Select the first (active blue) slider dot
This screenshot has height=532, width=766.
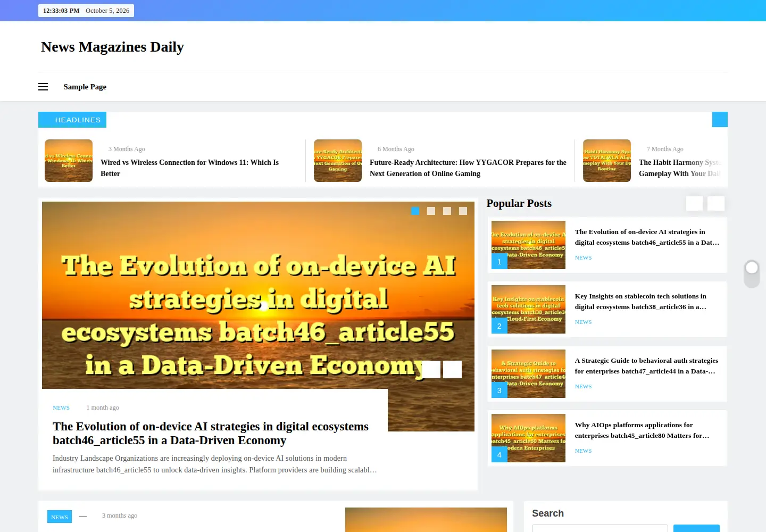tap(415, 211)
